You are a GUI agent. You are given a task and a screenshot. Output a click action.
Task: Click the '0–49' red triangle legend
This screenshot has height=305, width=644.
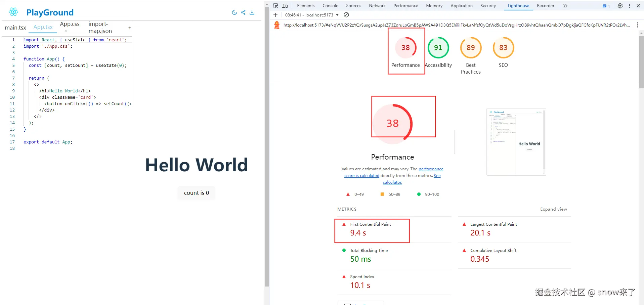point(355,194)
